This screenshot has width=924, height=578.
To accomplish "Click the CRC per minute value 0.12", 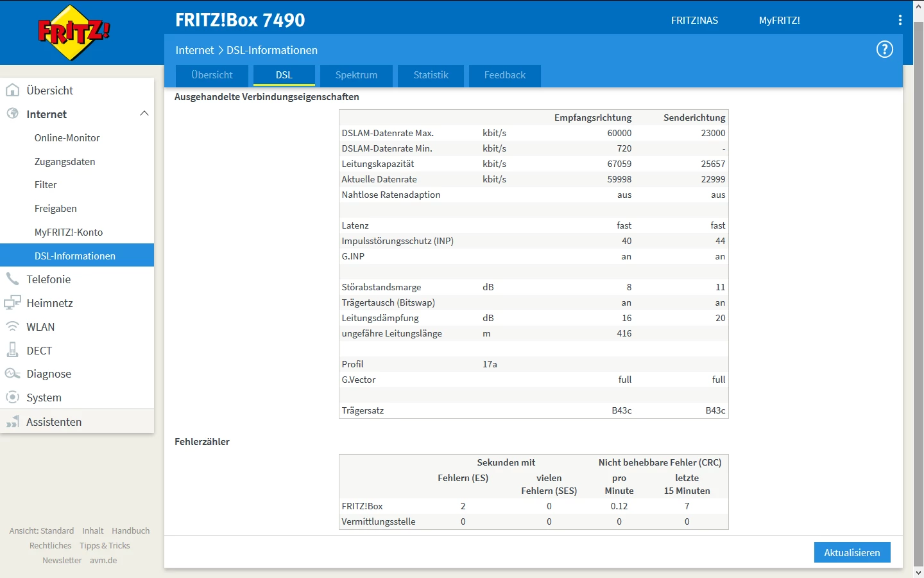I will coord(619,506).
